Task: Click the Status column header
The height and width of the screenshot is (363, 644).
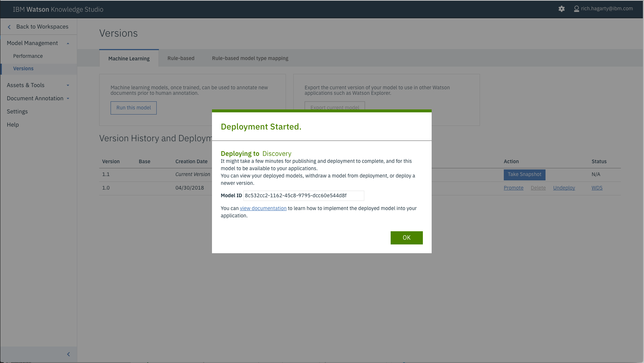Action: 599,161
